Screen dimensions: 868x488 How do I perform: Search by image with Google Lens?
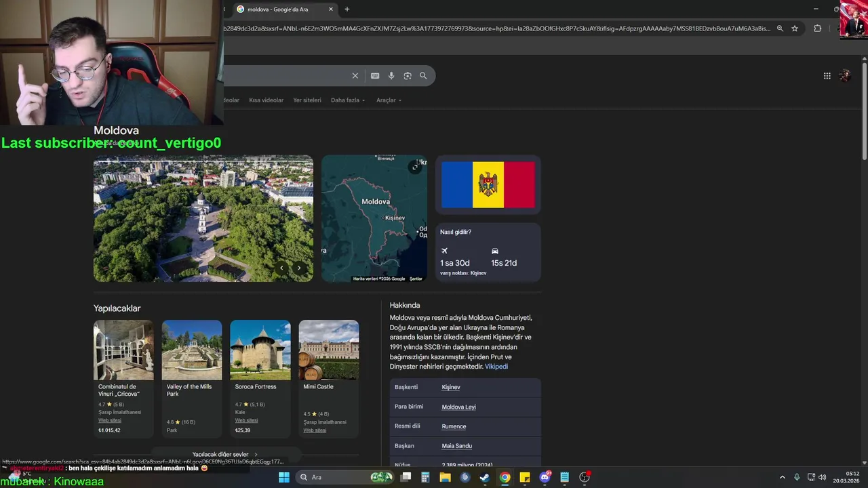408,76
